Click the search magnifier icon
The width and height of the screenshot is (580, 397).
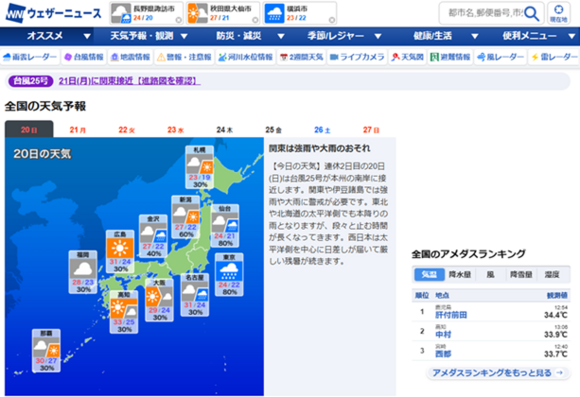coord(532,14)
